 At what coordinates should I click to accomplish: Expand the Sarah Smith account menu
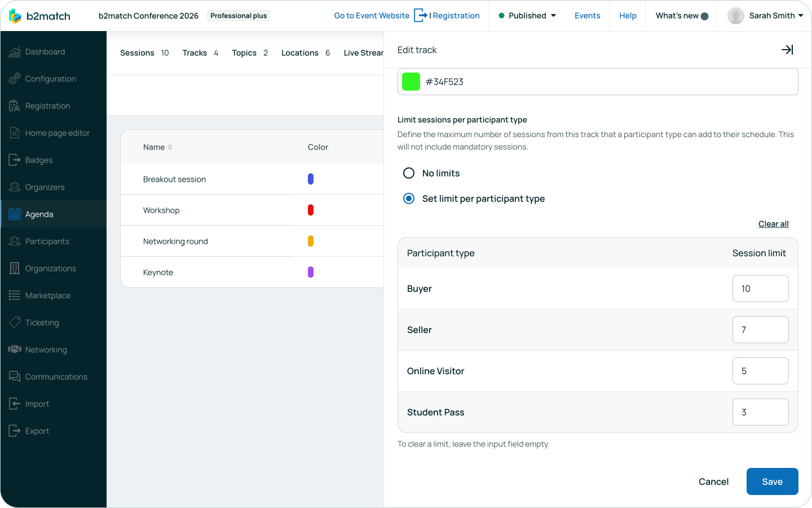(x=765, y=16)
